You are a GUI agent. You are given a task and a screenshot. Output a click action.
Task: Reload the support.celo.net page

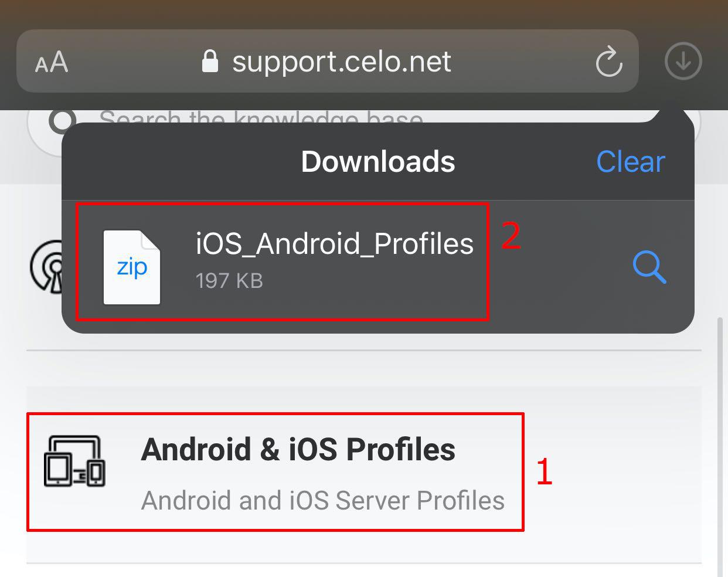608,62
